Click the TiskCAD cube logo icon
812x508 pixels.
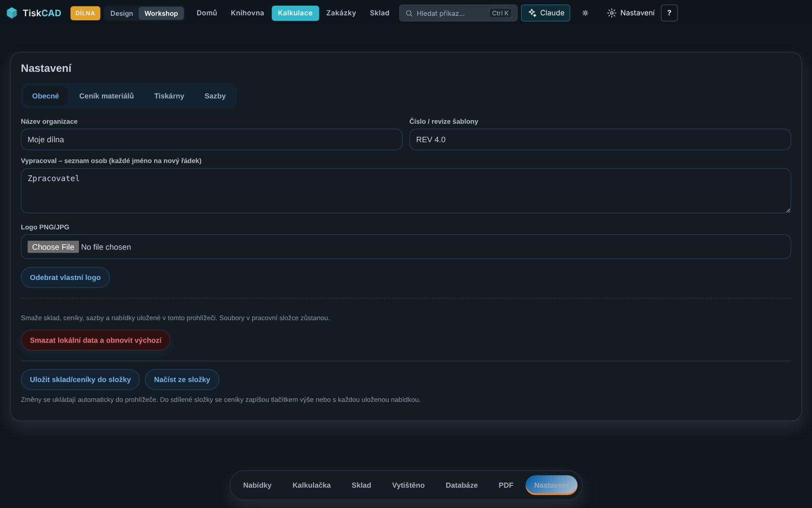pos(12,13)
